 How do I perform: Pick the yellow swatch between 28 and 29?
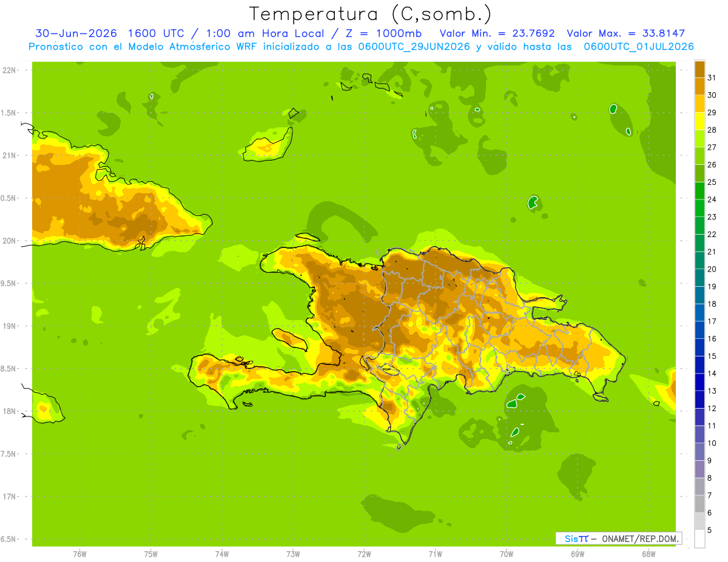pyautogui.click(x=699, y=121)
